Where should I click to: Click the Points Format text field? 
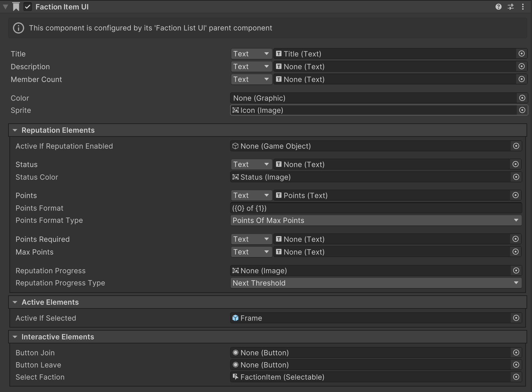tap(376, 208)
